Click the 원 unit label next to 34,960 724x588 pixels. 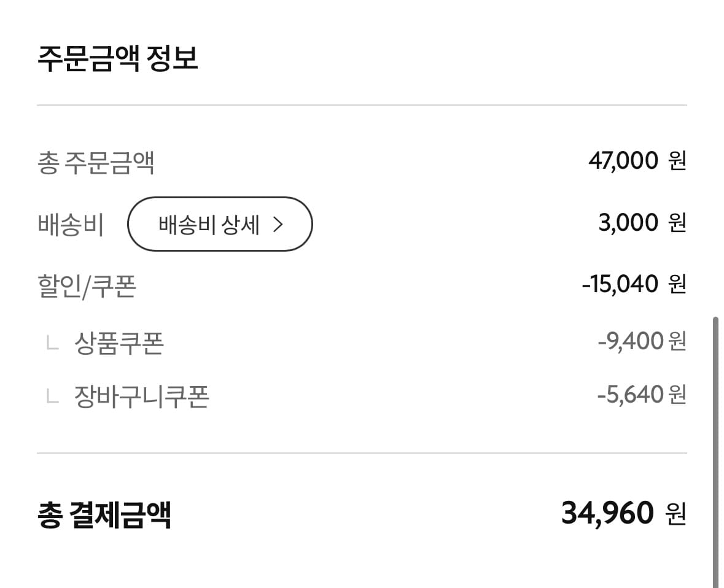675,516
